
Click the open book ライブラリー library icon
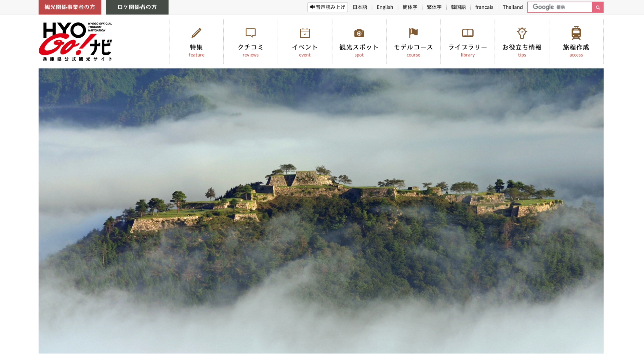click(x=467, y=33)
